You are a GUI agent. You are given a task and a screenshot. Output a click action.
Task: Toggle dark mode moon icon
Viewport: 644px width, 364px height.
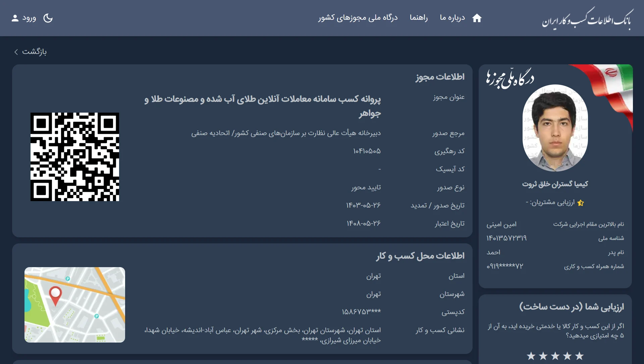(48, 18)
